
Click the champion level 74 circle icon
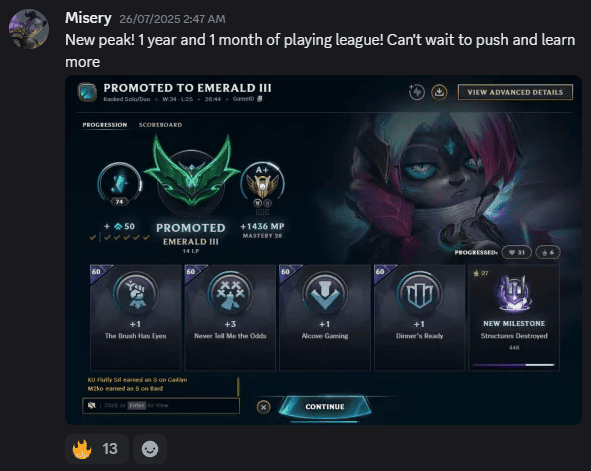coord(120,184)
